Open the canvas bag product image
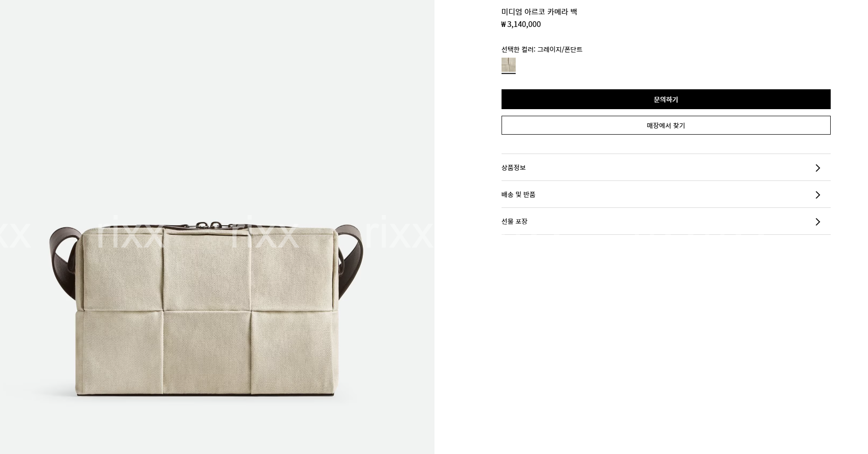Screen dimensions: 868x454 tap(206, 309)
